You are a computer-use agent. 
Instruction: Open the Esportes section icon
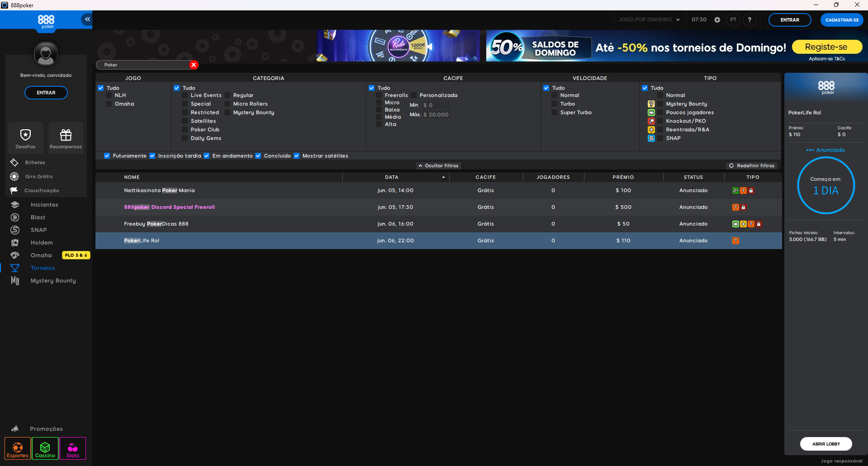(18, 448)
